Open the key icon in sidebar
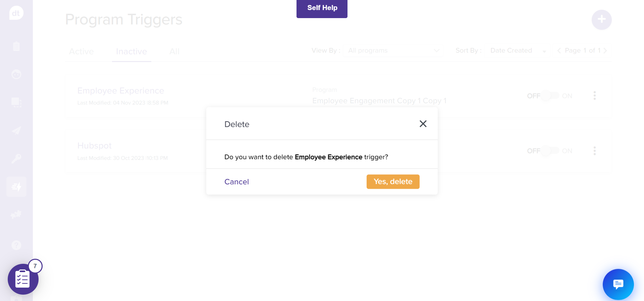644x301 pixels. point(16,159)
